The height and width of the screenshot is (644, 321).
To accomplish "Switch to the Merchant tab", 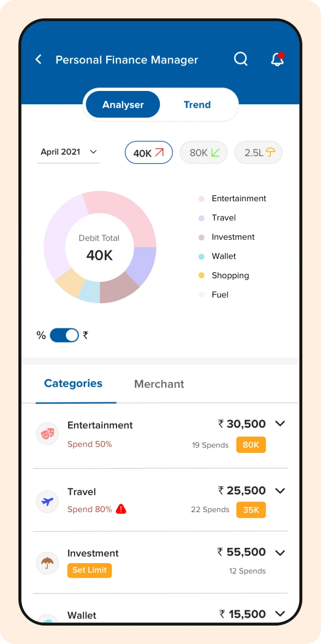I will (159, 384).
